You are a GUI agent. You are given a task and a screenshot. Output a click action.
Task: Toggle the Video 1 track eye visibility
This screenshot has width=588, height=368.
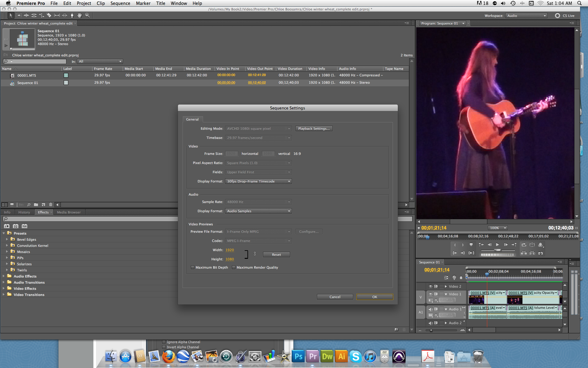pos(431,294)
